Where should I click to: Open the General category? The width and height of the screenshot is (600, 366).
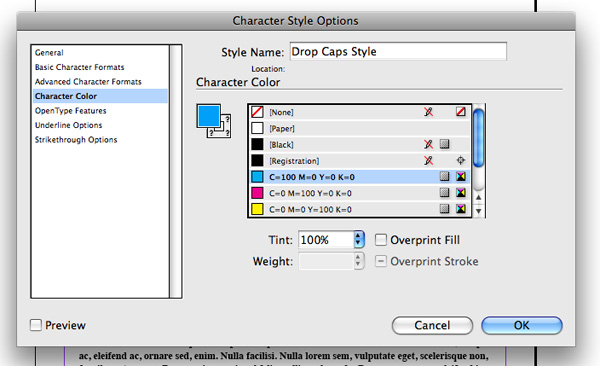tap(49, 52)
